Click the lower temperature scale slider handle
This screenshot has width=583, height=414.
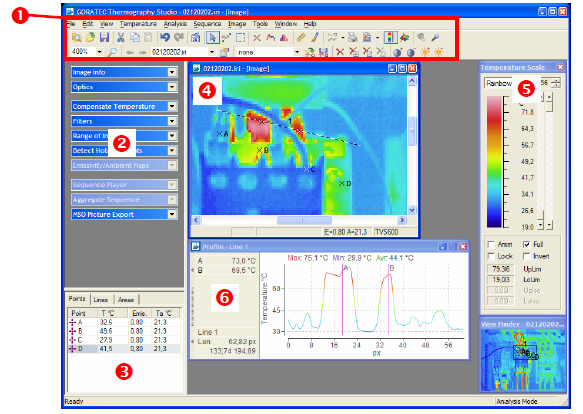pos(541,215)
